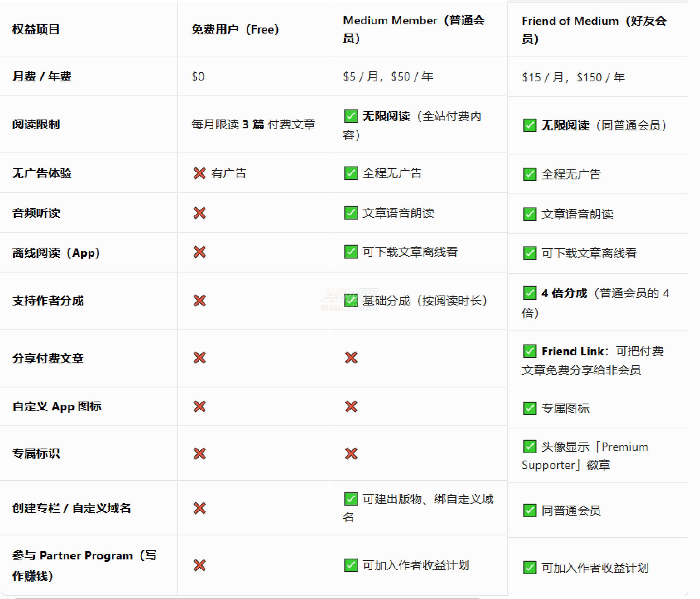Click the Free column cross for 分享付费文章
The width and height of the screenshot is (700, 599).
click(200, 358)
